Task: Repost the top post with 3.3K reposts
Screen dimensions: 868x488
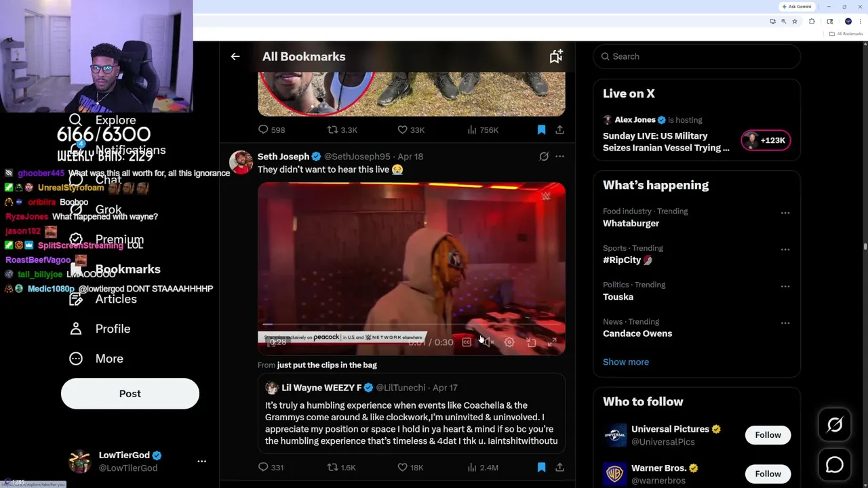Action: [342, 129]
